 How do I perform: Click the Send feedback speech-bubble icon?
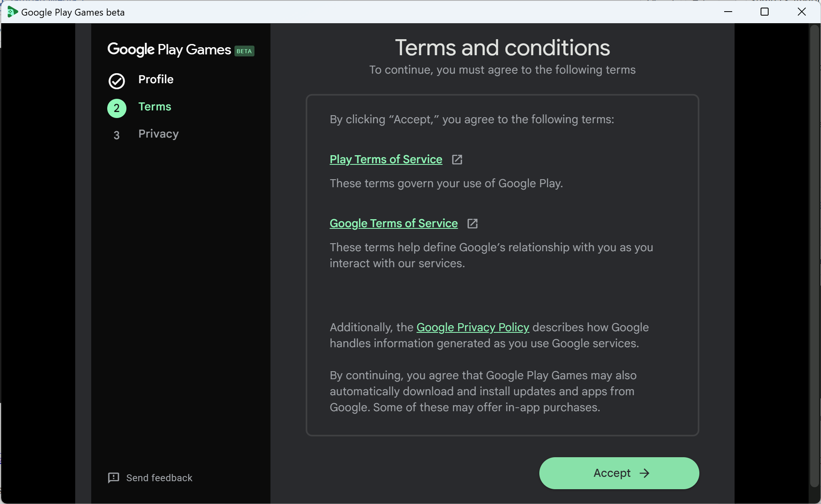[x=114, y=478]
